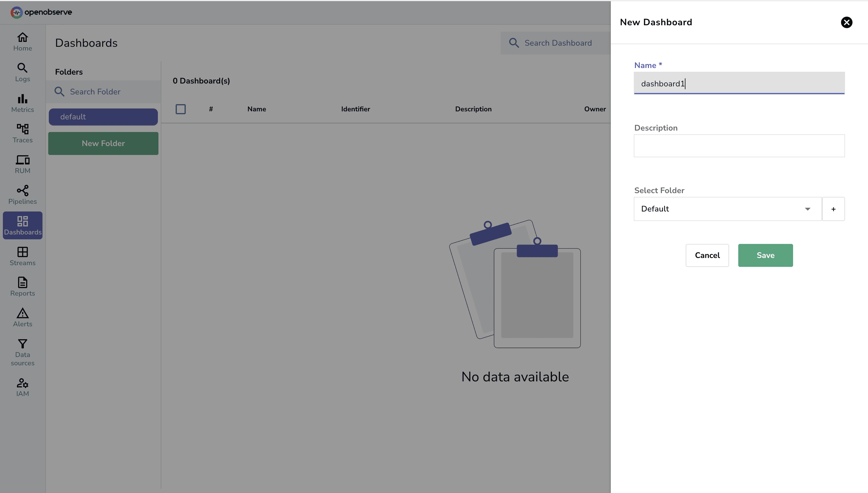Save the new dashboard
The height and width of the screenshot is (493, 868).
tap(766, 255)
